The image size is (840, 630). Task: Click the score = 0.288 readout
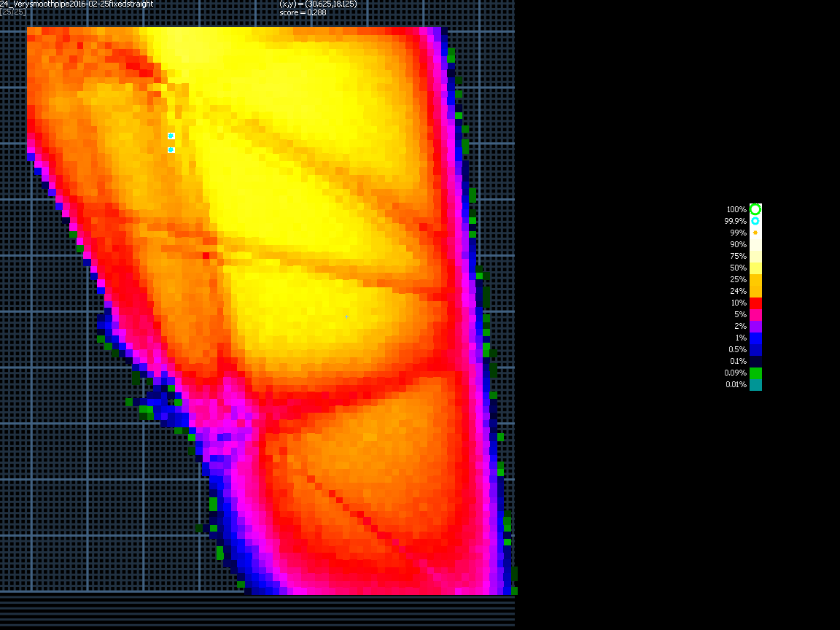click(x=303, y=12)
